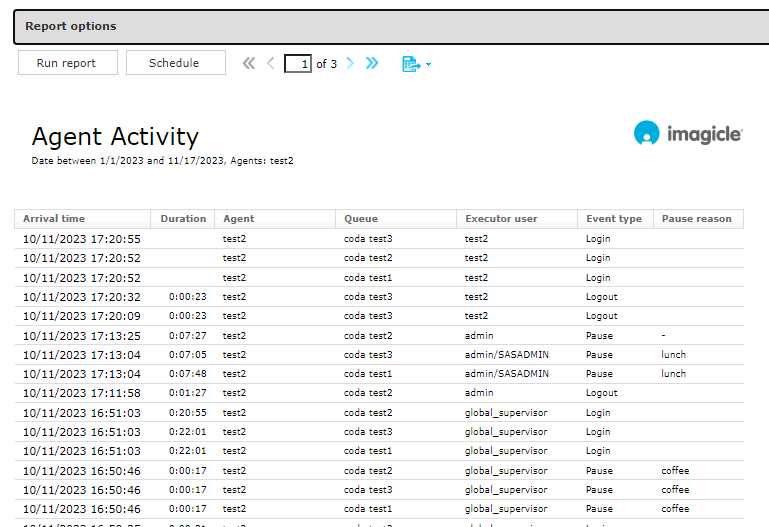769x527 pixels.
Task: Click the Agent column header
Action: tap(239, 219)
